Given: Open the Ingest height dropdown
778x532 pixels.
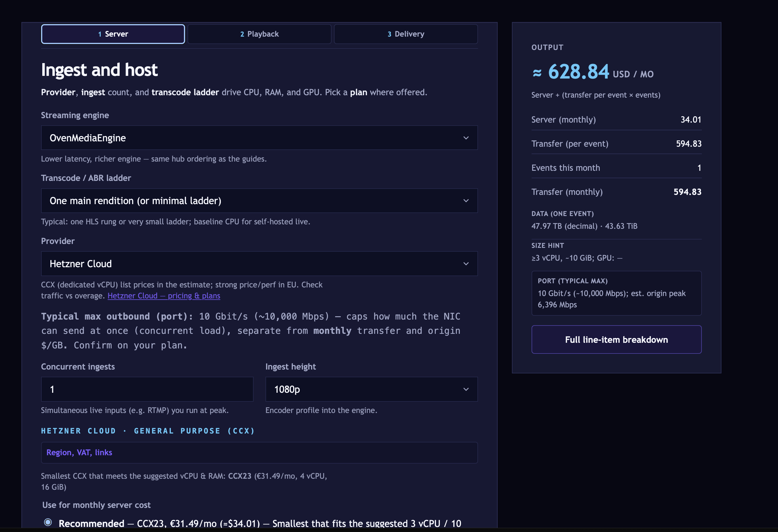Looking at the screenshot, I should pos(371,389).
